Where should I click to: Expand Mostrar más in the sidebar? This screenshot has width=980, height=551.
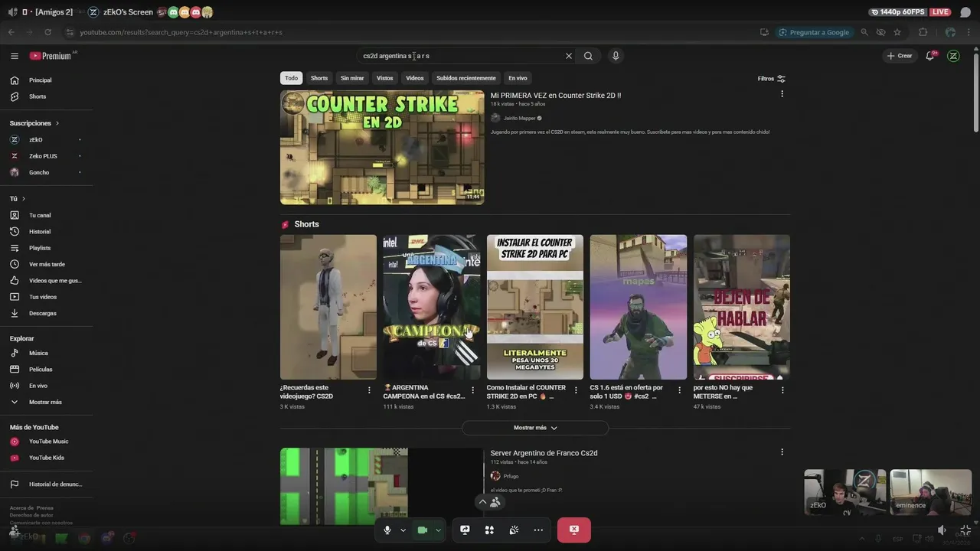point(46,402)
